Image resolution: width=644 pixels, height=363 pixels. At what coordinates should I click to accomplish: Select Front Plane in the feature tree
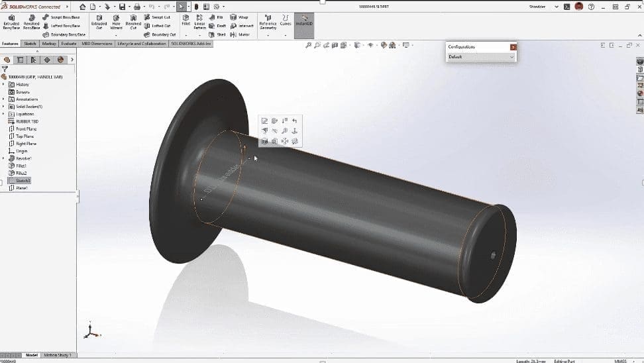(x=23, y=129)
